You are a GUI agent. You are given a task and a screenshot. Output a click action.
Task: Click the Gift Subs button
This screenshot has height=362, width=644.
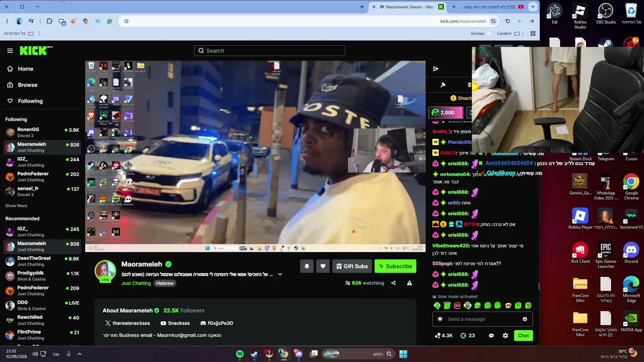pos(352,266)
